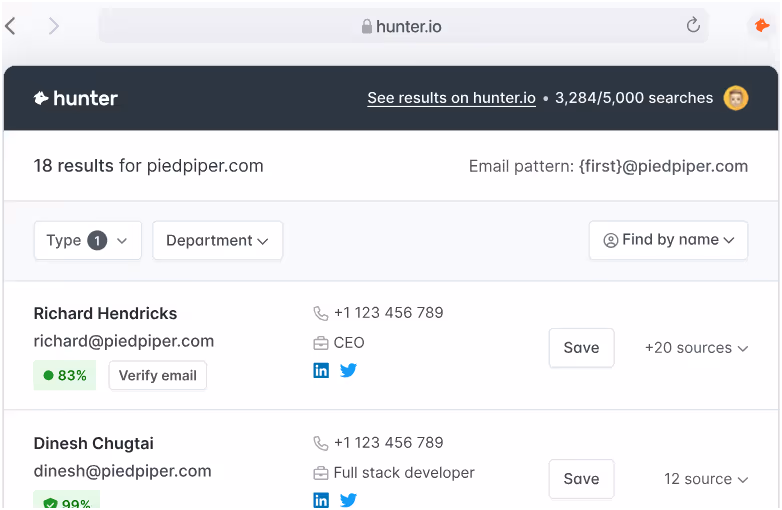The width and height of the screenshot is (782, 510).
Task: Click the verified shield in the 99% badge
Action: [50, 504]
